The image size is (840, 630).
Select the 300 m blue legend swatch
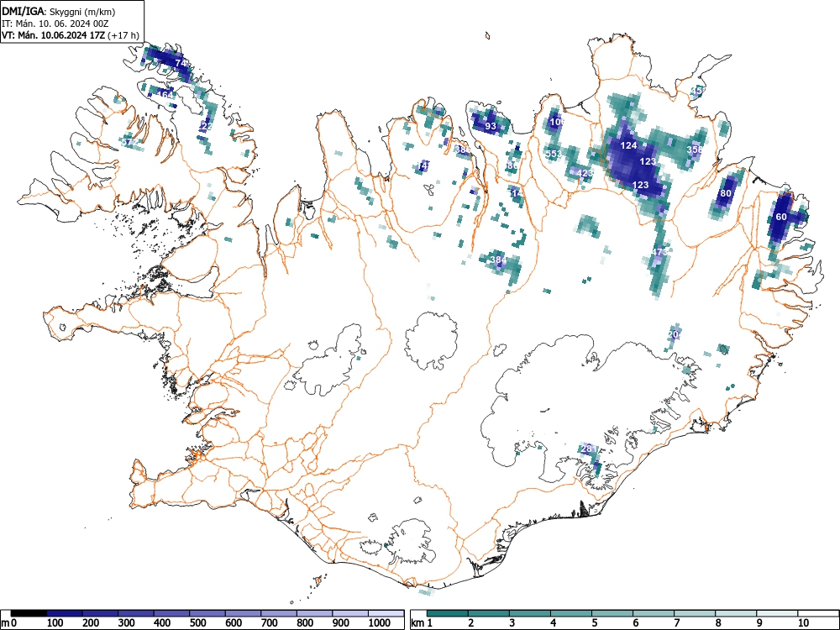coord(136,613)
